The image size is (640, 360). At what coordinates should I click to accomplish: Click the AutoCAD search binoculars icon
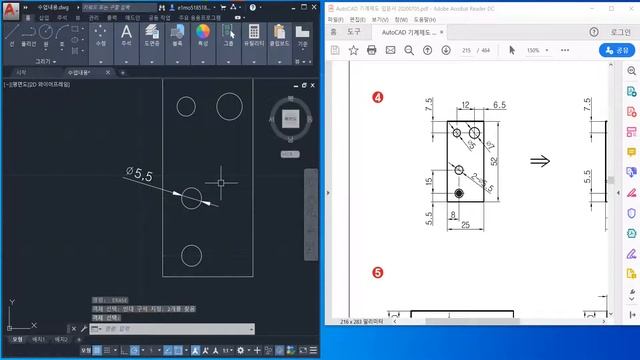point(162,7)
